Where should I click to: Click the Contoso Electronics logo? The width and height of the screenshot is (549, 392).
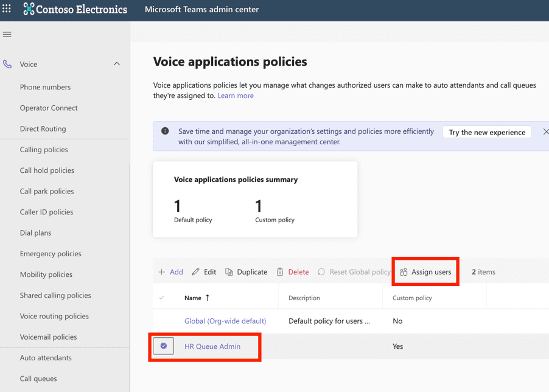75,9
